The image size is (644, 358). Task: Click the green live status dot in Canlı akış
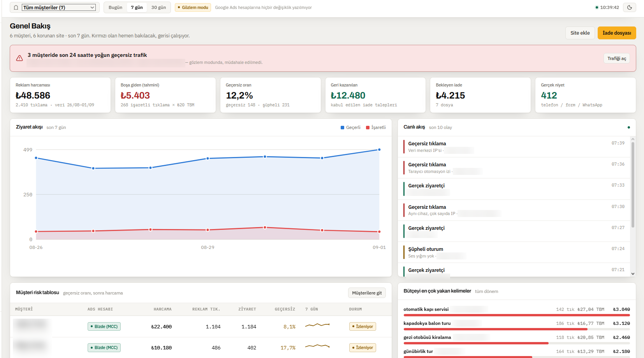[x=628, y=127]
